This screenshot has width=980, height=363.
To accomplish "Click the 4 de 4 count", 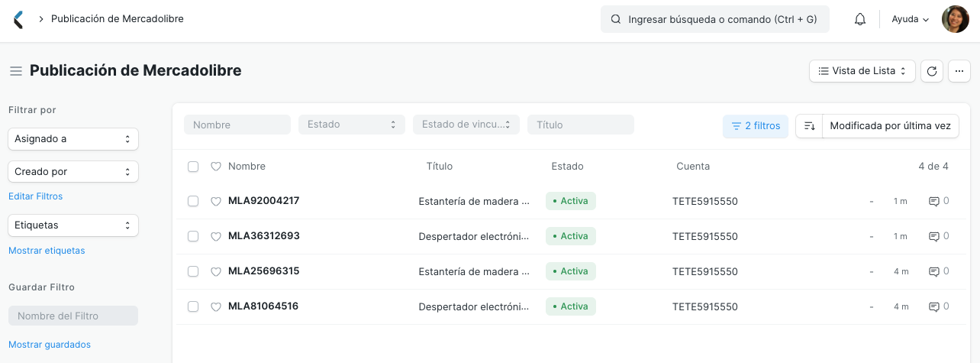I will (x=933, y=167).
